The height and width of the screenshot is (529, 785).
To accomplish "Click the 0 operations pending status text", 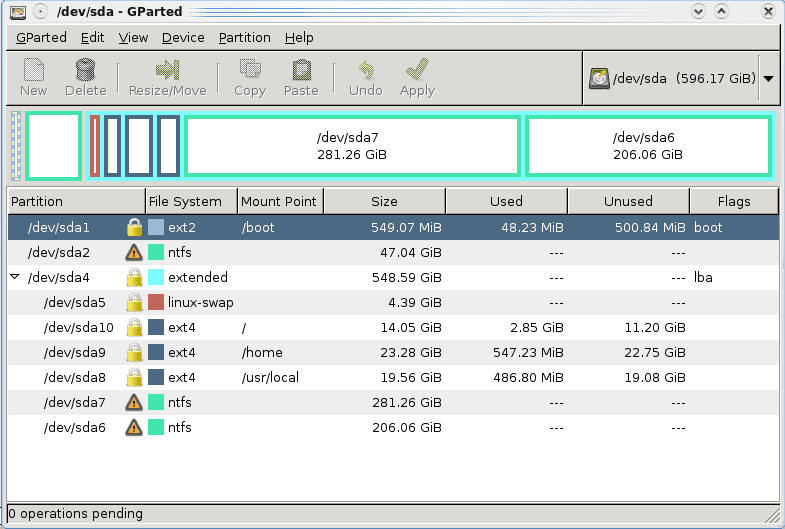I will (x=76, y=513).
